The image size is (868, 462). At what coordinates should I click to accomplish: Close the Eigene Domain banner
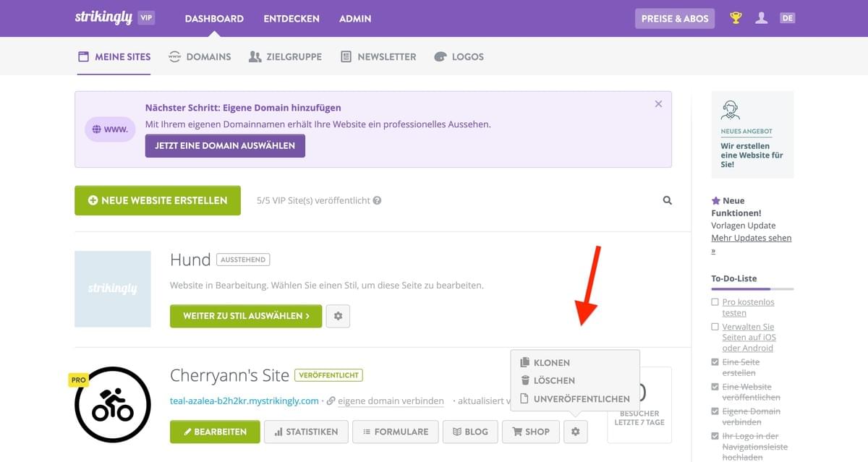pyautogui.click(x=658, y=104)
